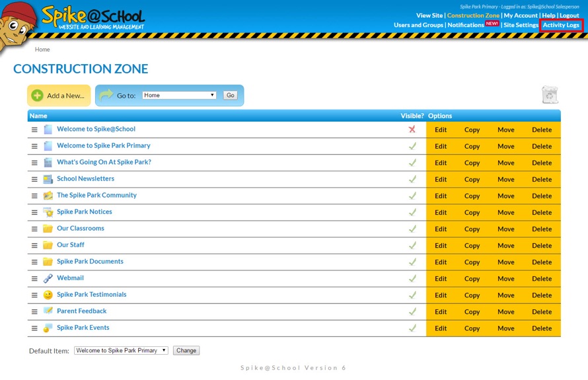Click page icon beside Welcome to Spike Park Primary
Viewport: 588px width, 380px height.
coord(48,146)
